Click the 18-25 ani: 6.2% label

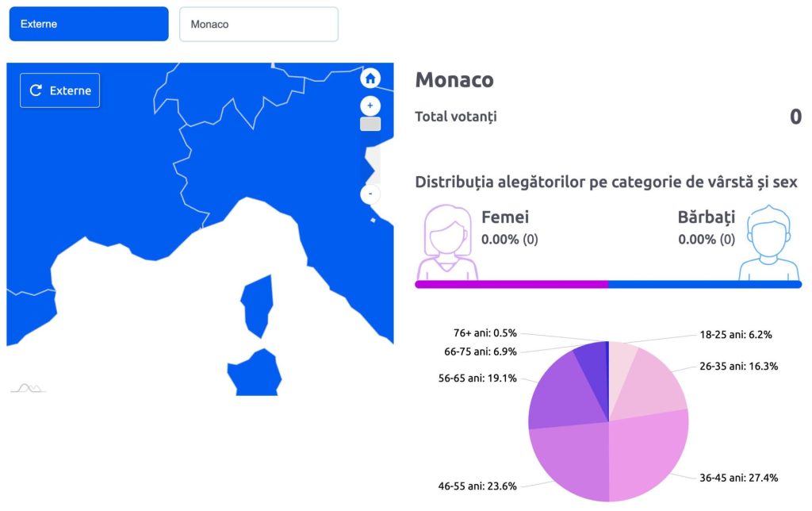click(x=735, y=335)
